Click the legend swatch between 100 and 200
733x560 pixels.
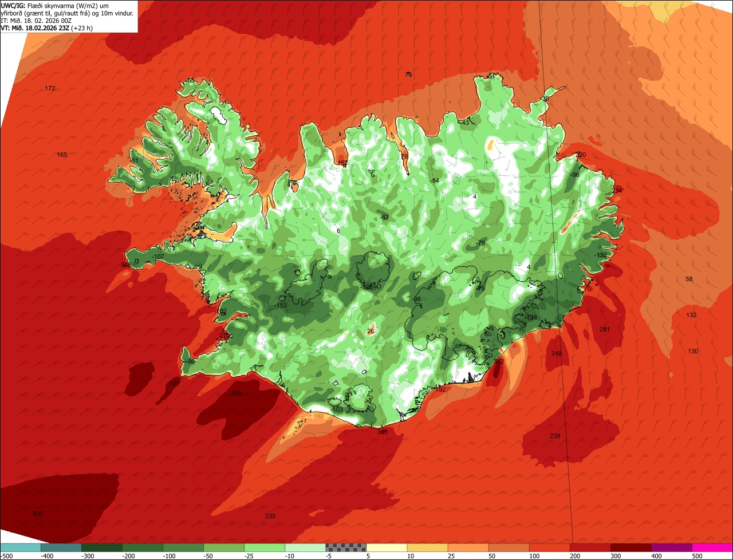(x=549, y=547)
